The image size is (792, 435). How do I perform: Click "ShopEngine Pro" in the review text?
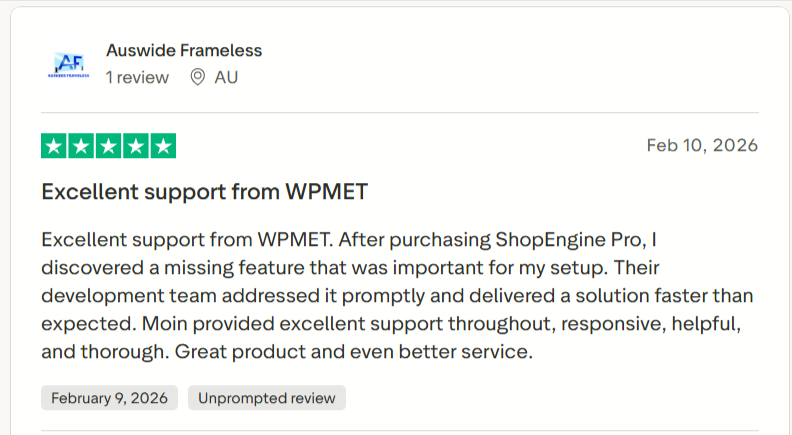click(x=572, y=241)
